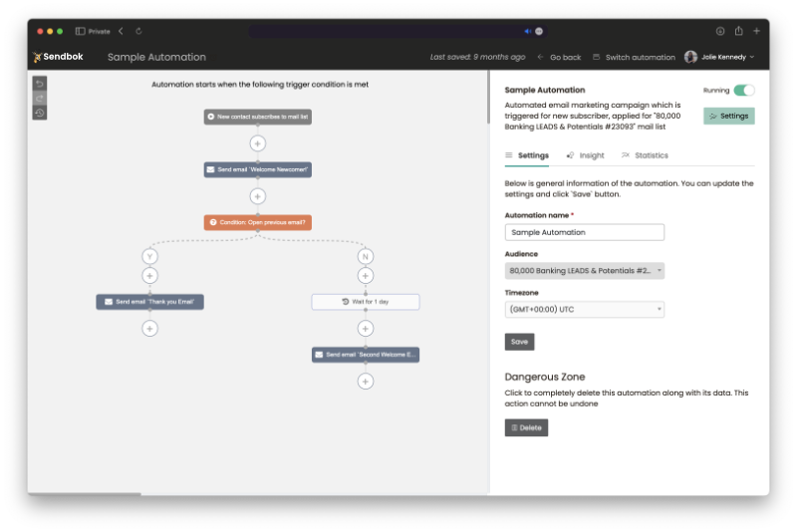
Task: Select the 'Condition: Open previous email?' node
Action: pyautogui.click(x=257, y=222)
